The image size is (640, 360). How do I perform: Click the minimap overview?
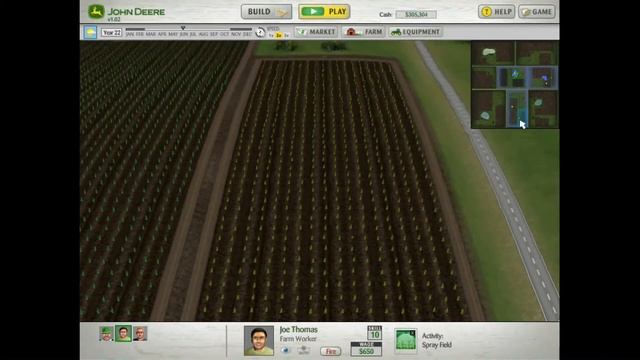coord(515,84)
